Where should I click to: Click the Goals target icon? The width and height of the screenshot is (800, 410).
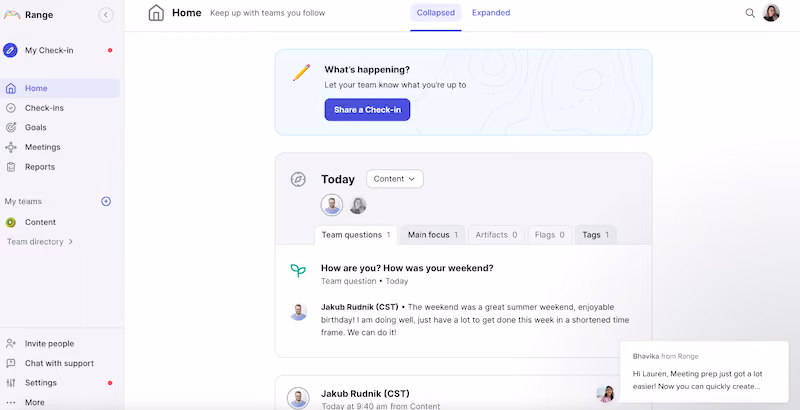click(11, 127)
